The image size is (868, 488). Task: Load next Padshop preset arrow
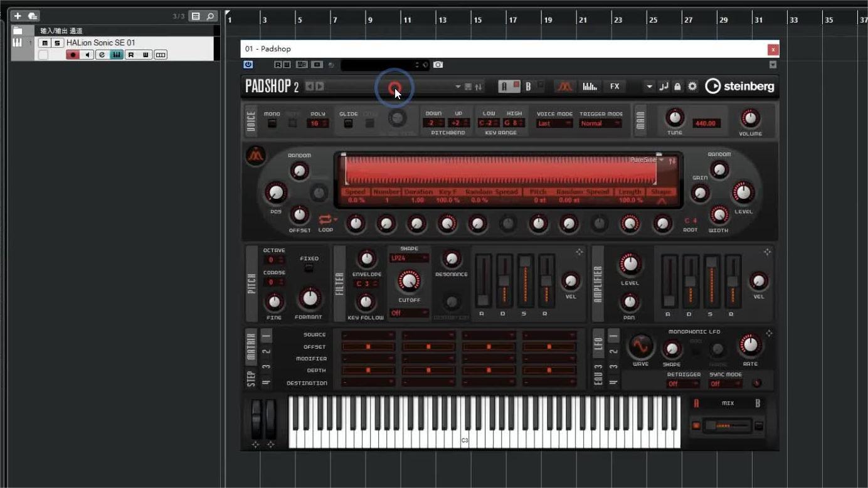pos(320,87)
